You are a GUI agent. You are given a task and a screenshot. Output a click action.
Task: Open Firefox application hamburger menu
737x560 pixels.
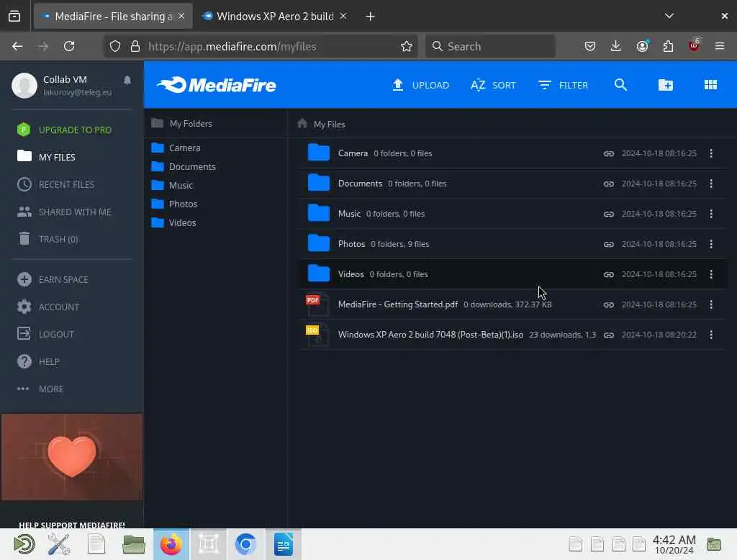point(719,46)
